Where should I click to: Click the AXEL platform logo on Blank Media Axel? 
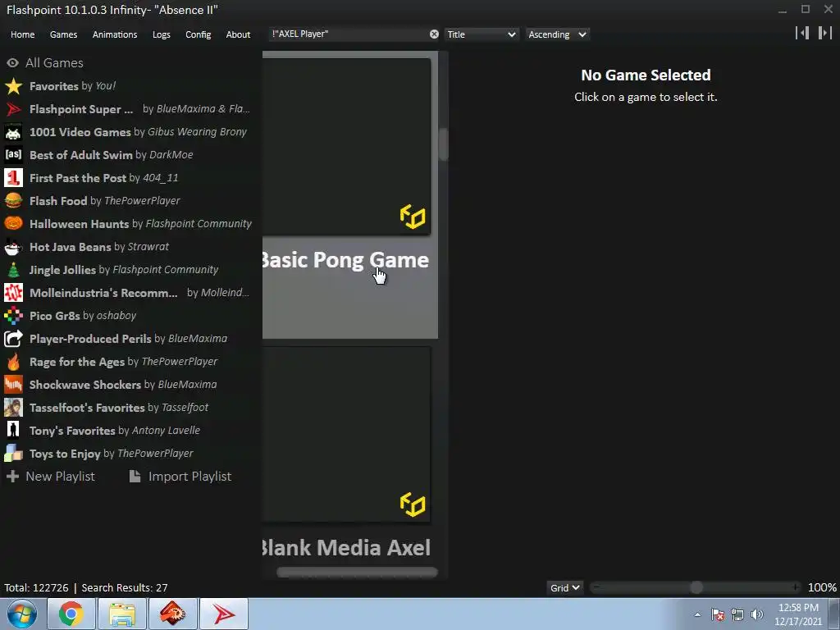click(x=413, y=504)
